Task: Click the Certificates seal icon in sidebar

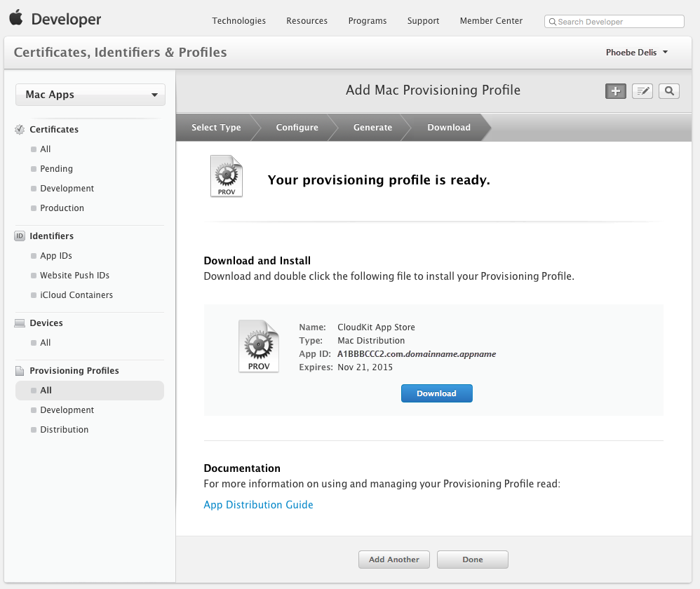Action: 20,130
